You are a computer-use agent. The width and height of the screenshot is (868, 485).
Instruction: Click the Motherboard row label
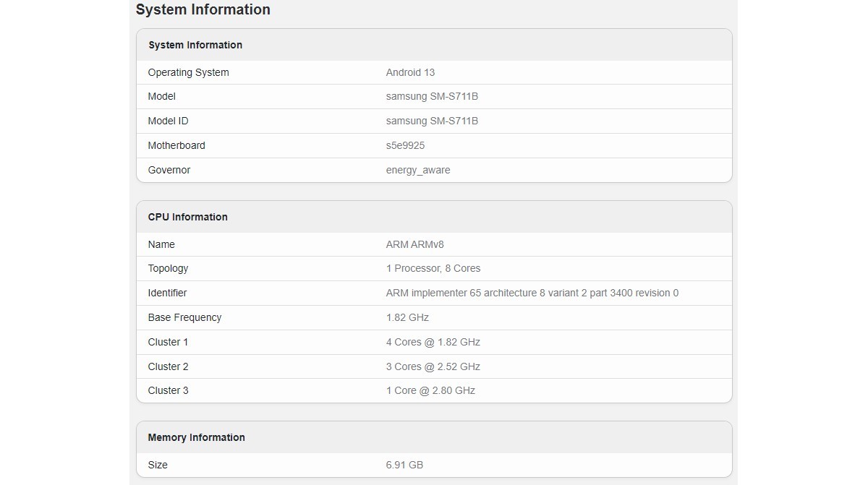(x=176, y=145)
